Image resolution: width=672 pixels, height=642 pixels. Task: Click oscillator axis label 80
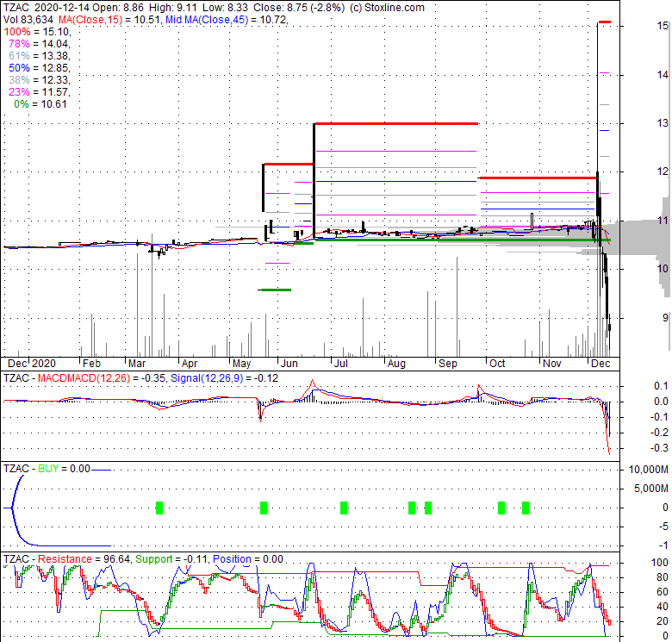pyautogui.click(x=663, y=577)
